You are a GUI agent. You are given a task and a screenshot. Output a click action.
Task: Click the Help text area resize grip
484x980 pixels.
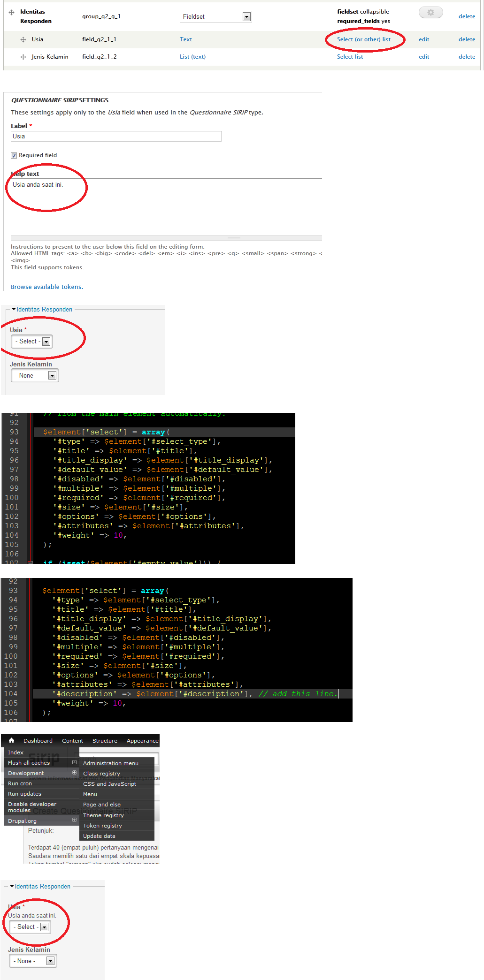coord(234,238)
